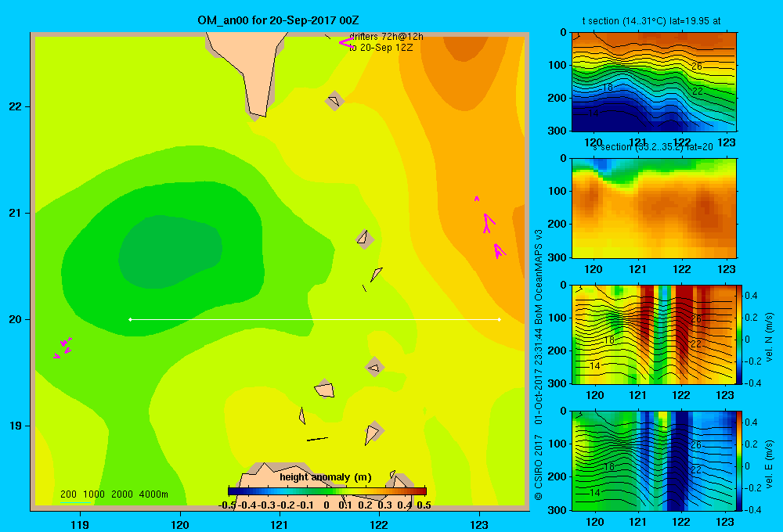This screenshot has height=532, width=783.
Task: Open the northward velocity section panel
Action: tap(654, 334)
